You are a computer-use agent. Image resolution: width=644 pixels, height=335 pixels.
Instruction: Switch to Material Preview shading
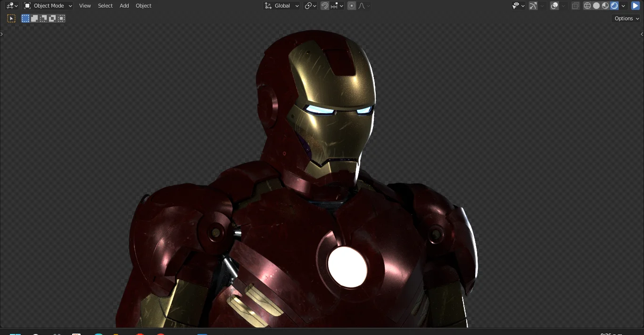605,6
